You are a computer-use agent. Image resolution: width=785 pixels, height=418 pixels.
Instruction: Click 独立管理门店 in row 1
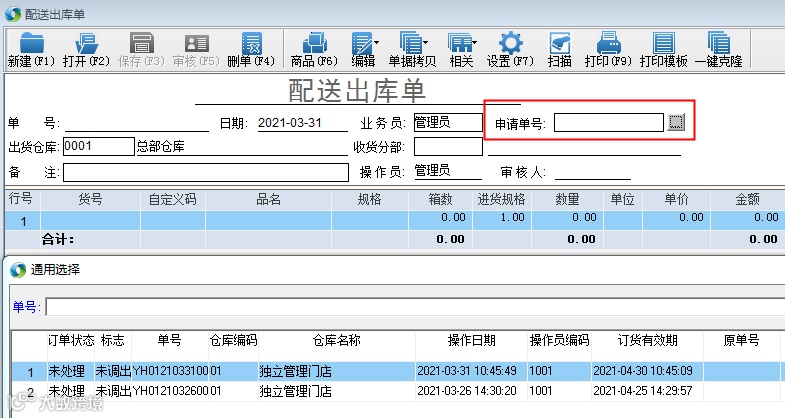click(x=295, y=371)
